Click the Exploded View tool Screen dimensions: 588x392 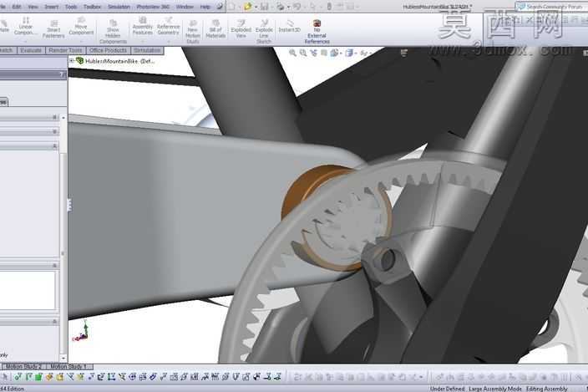tap(241, 28)
